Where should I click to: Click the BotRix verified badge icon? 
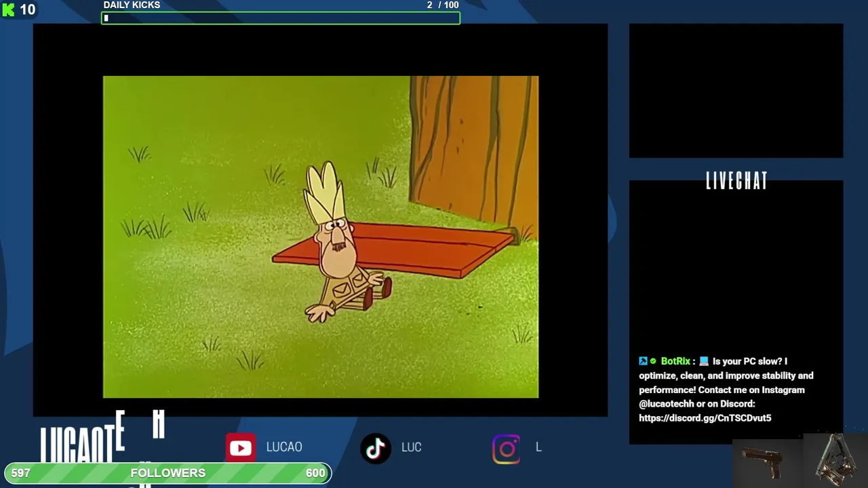653,361
